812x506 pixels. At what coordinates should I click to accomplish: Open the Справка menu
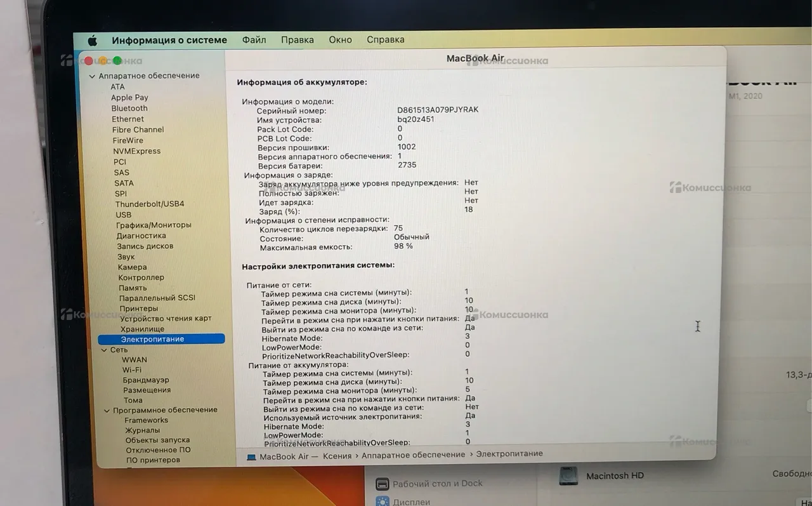(385, 39)
